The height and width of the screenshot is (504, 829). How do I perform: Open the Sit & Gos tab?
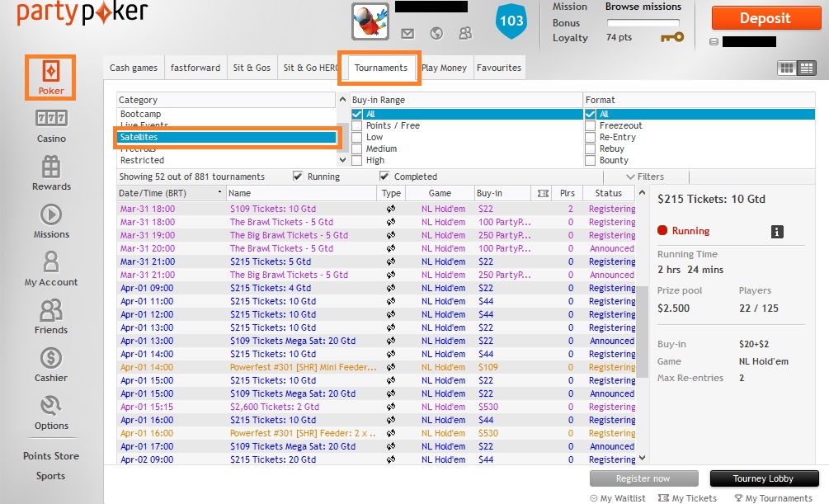point(252,68)
